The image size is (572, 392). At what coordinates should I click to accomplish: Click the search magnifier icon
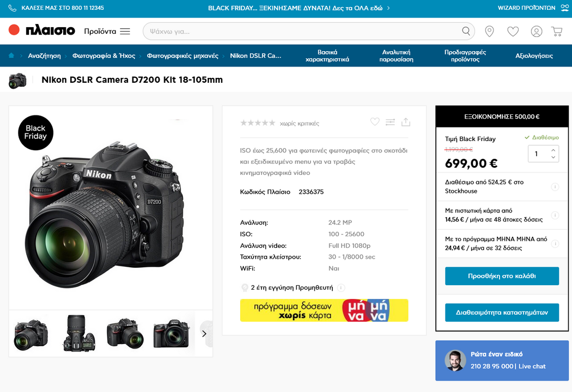pos(466,31)
